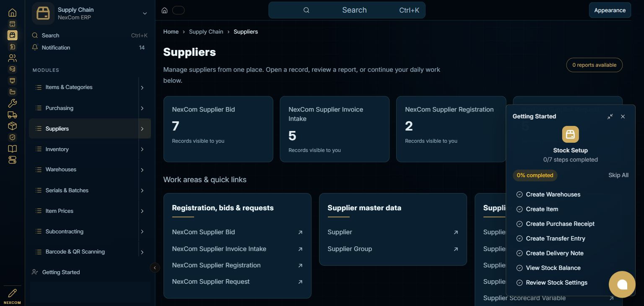The width and height of the screenshot is (644, 306).
Task: Click the NEXCOM pencil edit icon
Action: click(x=12, y=293)
